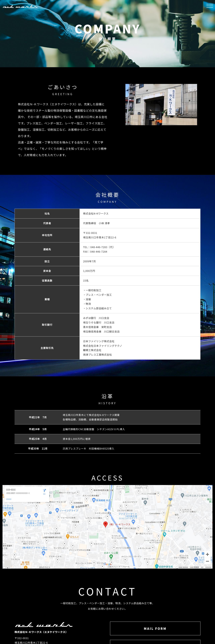Click representative 小林 清孝 cell
The image size is (215, 644).
140,223
